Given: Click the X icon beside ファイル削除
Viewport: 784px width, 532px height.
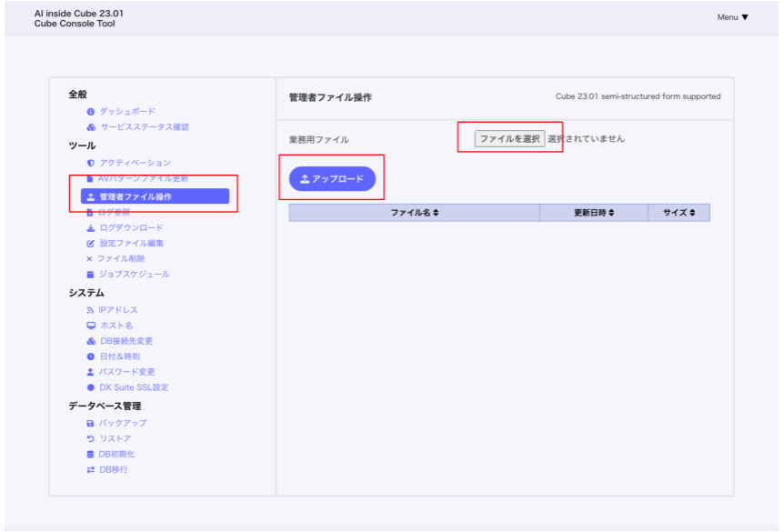Looking at the screenshot, I should [x=89, y=259].
